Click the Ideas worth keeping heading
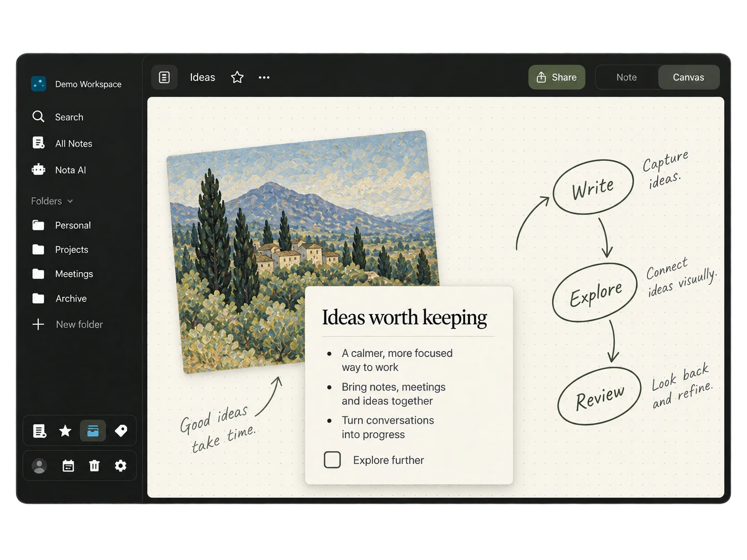Image resolution: width=747 pixels, height=560 pixels. pyautogui.click(x=404, y=318)
